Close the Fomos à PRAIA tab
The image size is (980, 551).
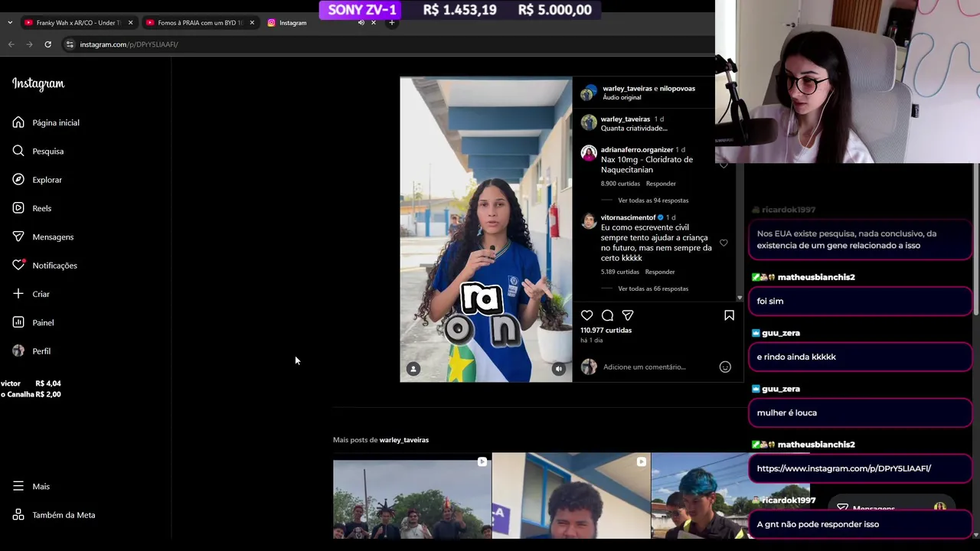[x=252, y=23]
